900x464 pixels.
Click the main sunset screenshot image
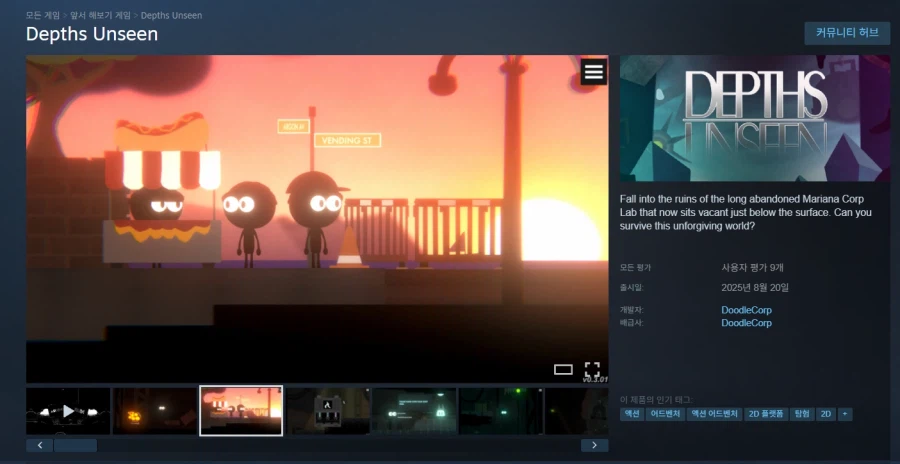317,219
